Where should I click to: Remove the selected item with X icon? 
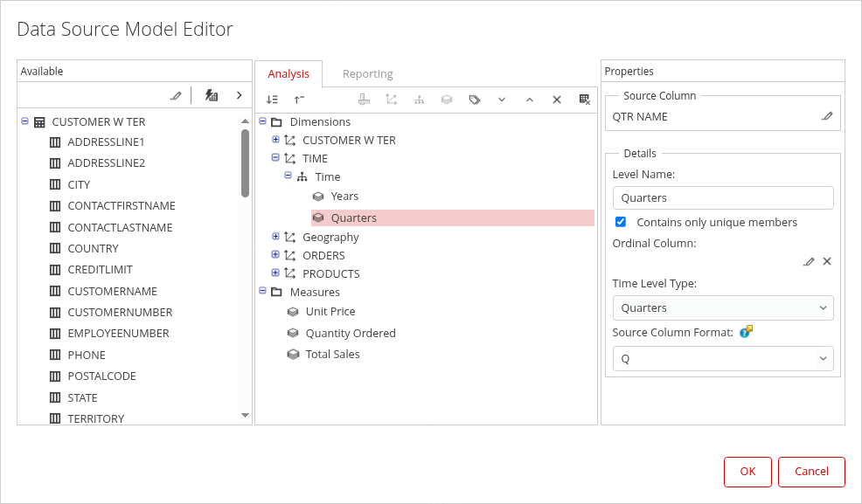[x=556, y=100]
